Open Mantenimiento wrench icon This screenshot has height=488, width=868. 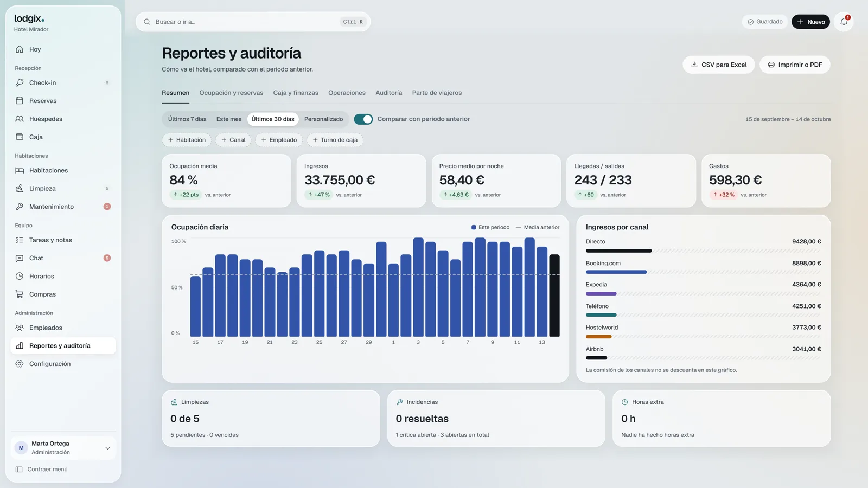tap(20, 207)
